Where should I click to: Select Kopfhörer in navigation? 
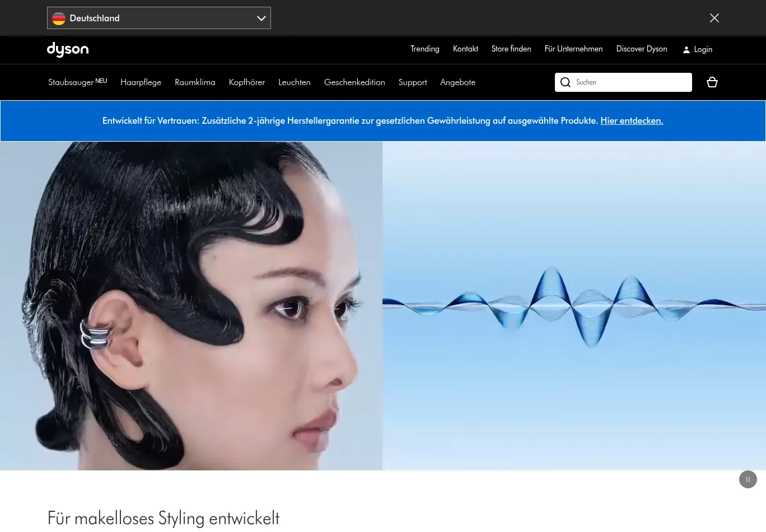tap(246, 82)
